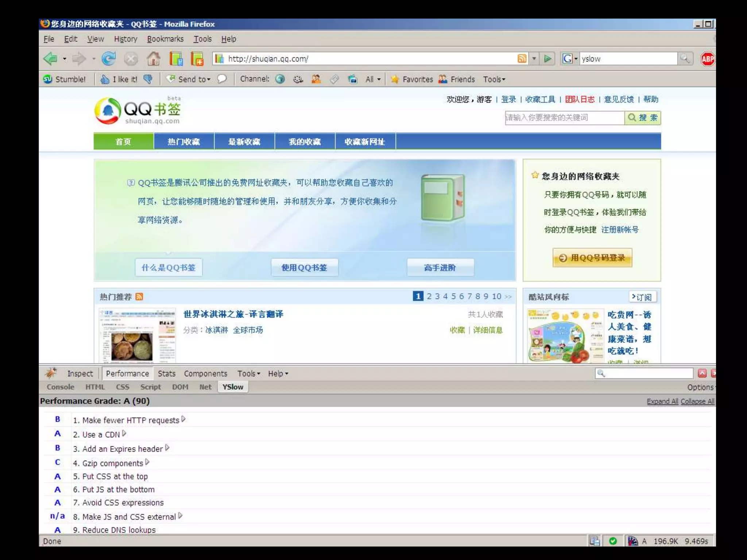
Task: Click the Reload page icon
Action: pyautogui.click(x=108, y=58)
